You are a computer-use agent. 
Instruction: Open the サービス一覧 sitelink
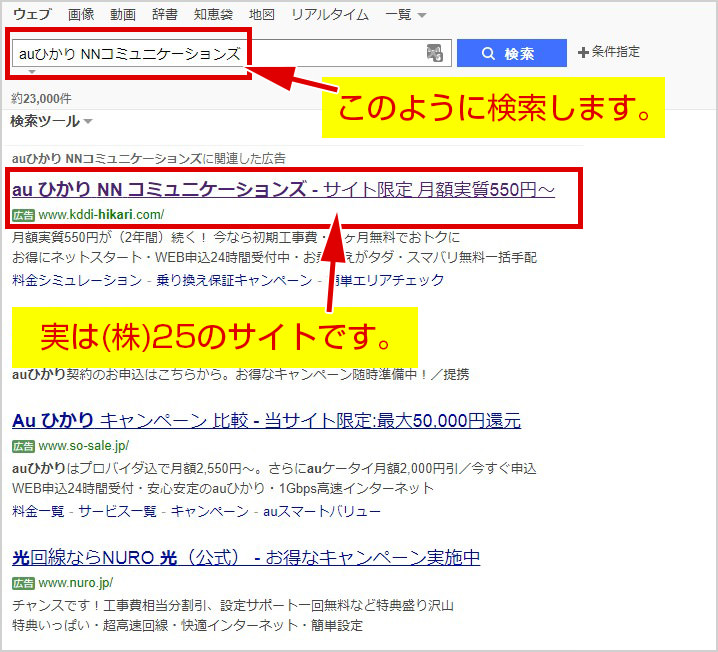tap(117, 511)
